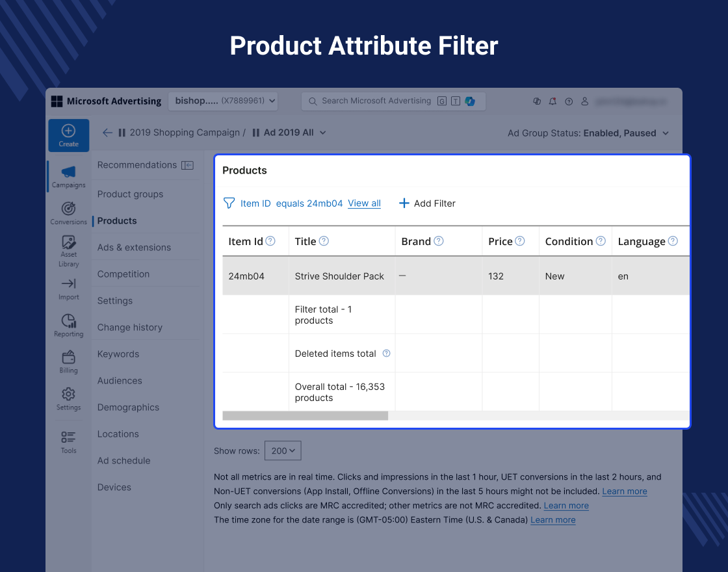Screen dimensions: 728x572
Task: Click the search magnifier icon
Action: [313, 101]
